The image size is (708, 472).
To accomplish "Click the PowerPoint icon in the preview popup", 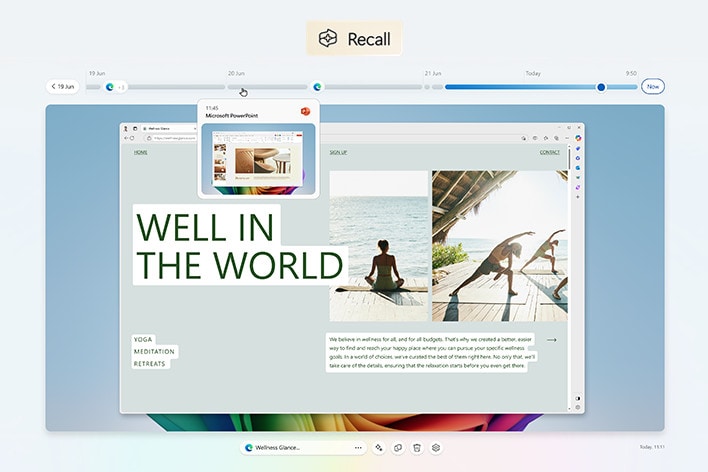I will coord(305,110).
